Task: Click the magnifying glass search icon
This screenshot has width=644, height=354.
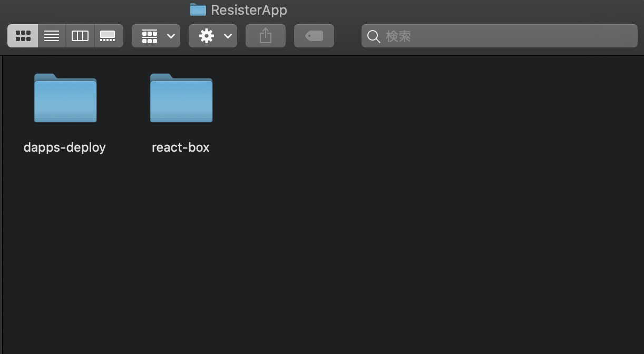Action: pyautogui.click(x=374, y=36)
